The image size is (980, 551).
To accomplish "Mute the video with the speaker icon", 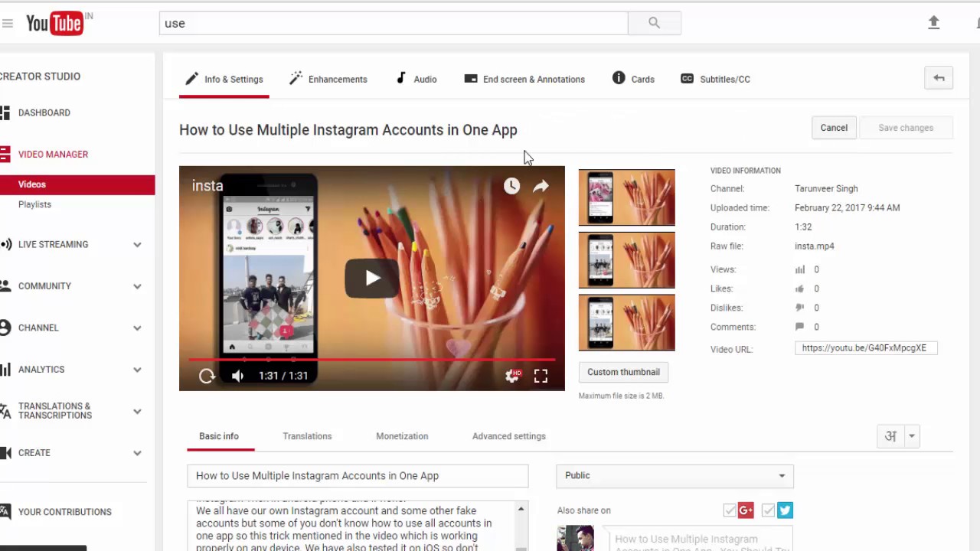I will pyautogui.click(x=237, y=376).
